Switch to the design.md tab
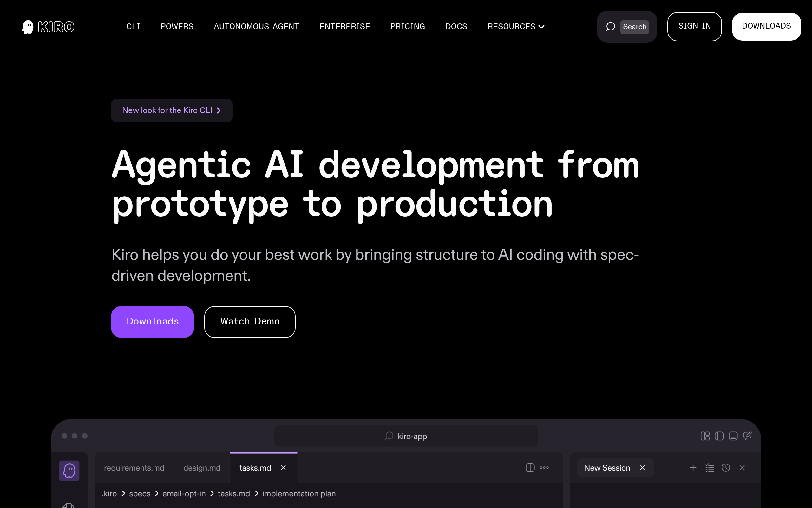The height and width of the screenshot is (508, 812). (x=202, y=468)
